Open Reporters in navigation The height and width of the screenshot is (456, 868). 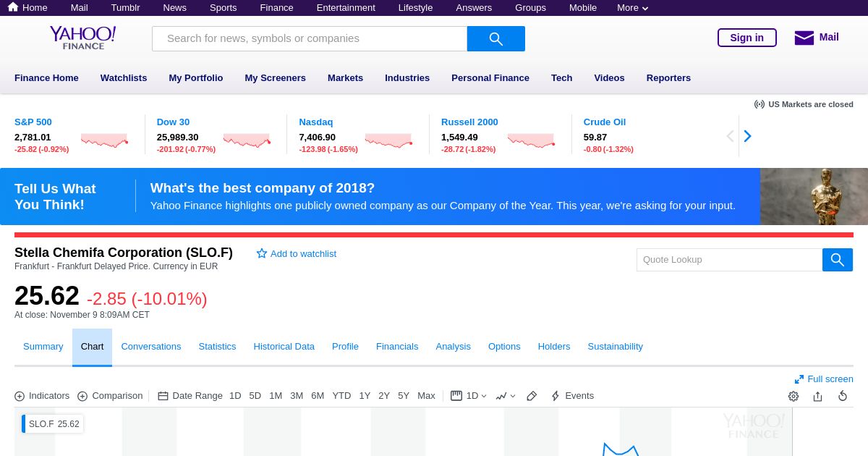(669, 77)
